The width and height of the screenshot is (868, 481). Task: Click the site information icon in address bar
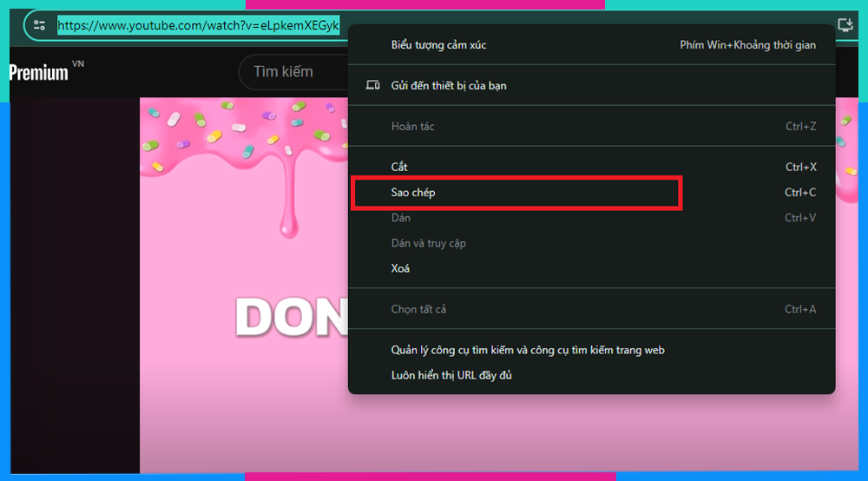click(39, 25)
